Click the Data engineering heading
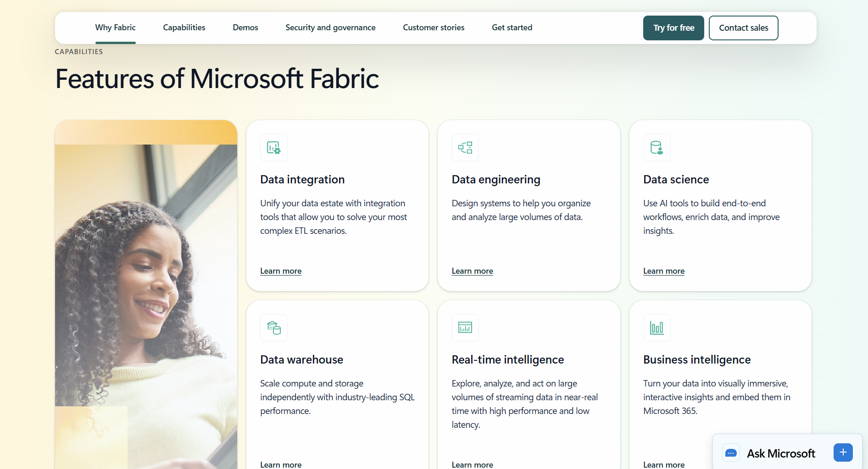The height and width of the screenshot is (469, 868). click(496, 180)
